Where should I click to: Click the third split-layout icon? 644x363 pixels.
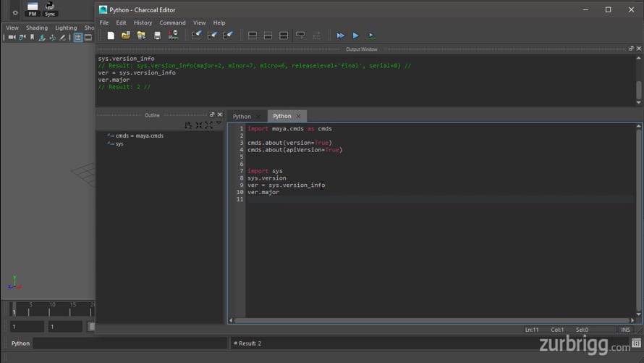pos(284,36)
